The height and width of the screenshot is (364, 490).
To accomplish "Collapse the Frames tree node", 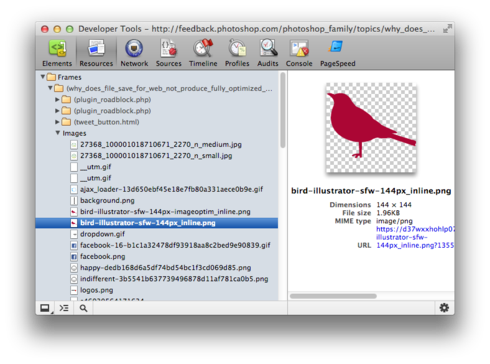I will pyautogui.click(x=43, y=77).
